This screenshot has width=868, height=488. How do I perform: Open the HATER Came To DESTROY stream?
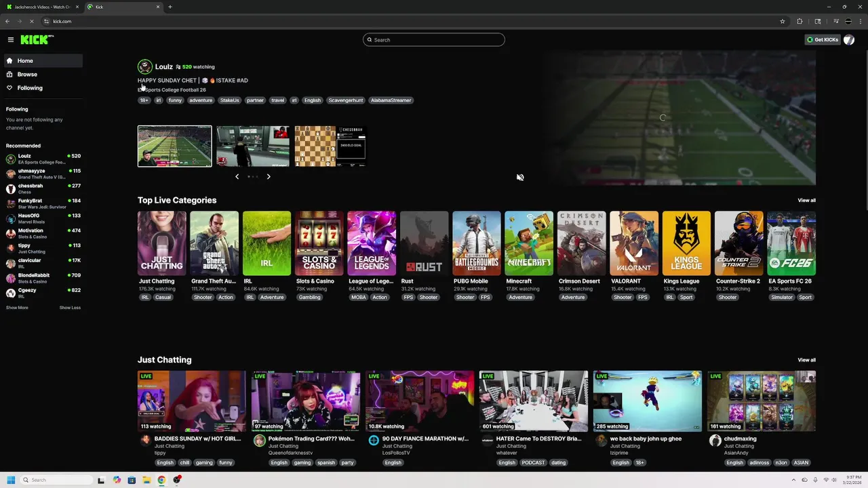click(534, 401)
